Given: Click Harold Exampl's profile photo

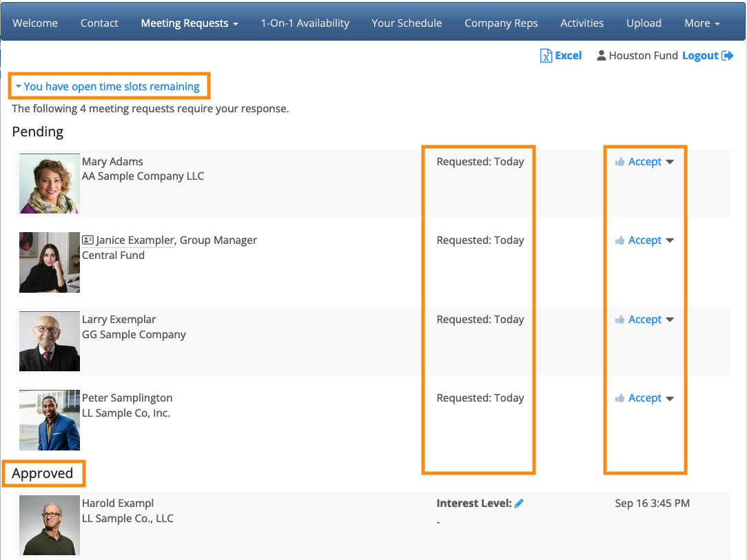Looking at the screenshot, I should 49,525.
